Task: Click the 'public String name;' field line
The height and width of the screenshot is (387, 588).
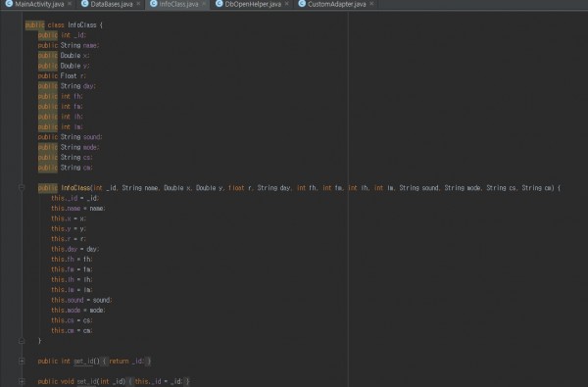Action: point(69,45)
